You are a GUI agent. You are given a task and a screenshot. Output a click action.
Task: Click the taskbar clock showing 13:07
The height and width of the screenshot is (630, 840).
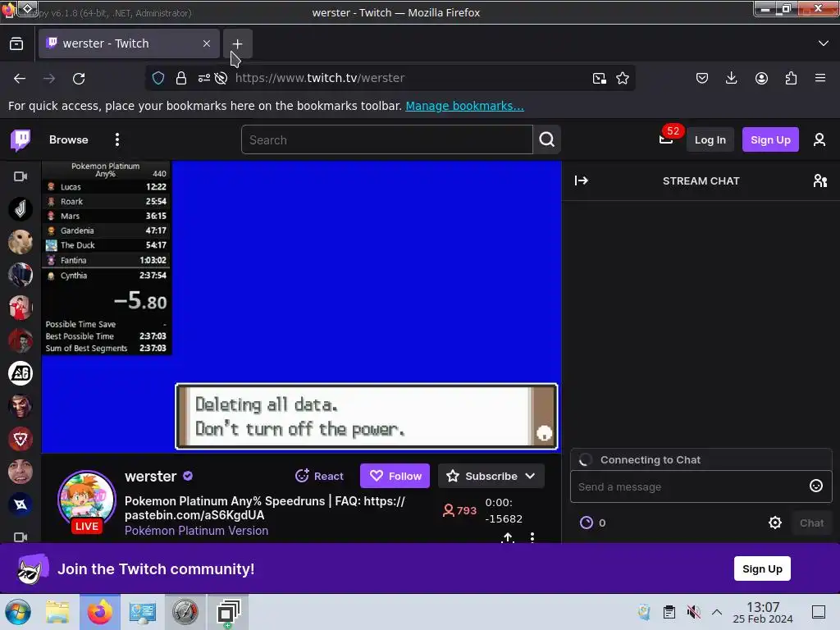[x=762, y=612]
